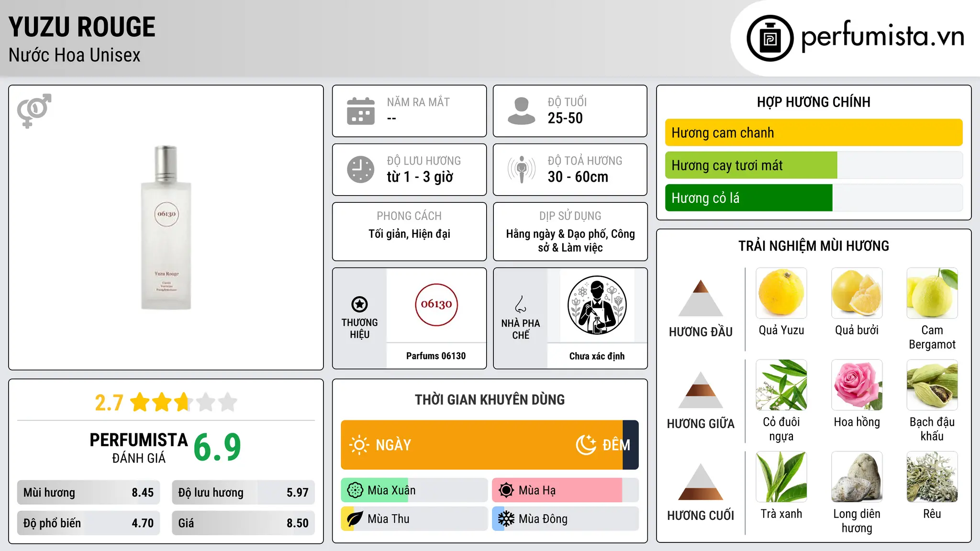The height and width of the screenshot is (551, 980).
Task: Click the age range value 25-50
Action: coord(565,118)
